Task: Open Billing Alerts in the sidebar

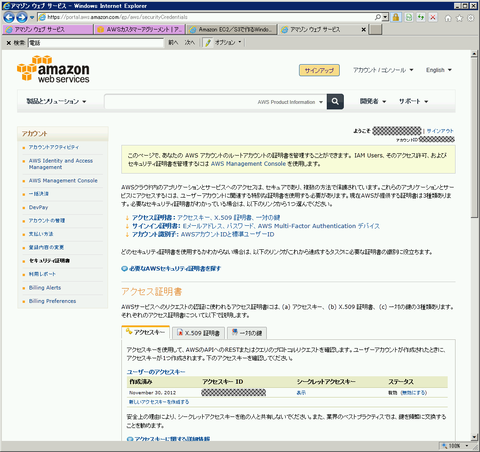Action: pos(45,288)
